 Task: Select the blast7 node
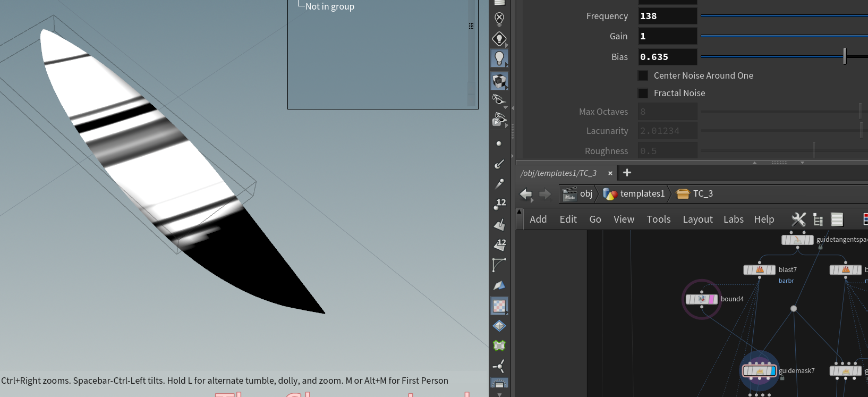coord(759,270)
